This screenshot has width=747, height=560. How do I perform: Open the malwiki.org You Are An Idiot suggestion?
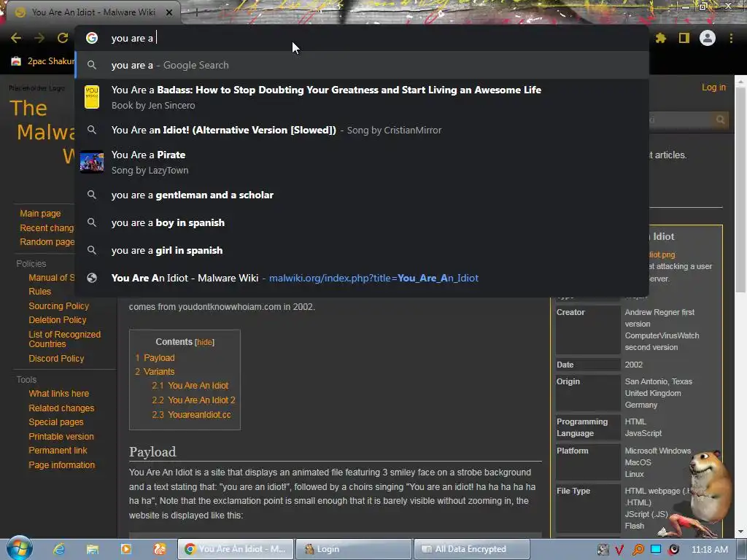[x=362, y=278]
